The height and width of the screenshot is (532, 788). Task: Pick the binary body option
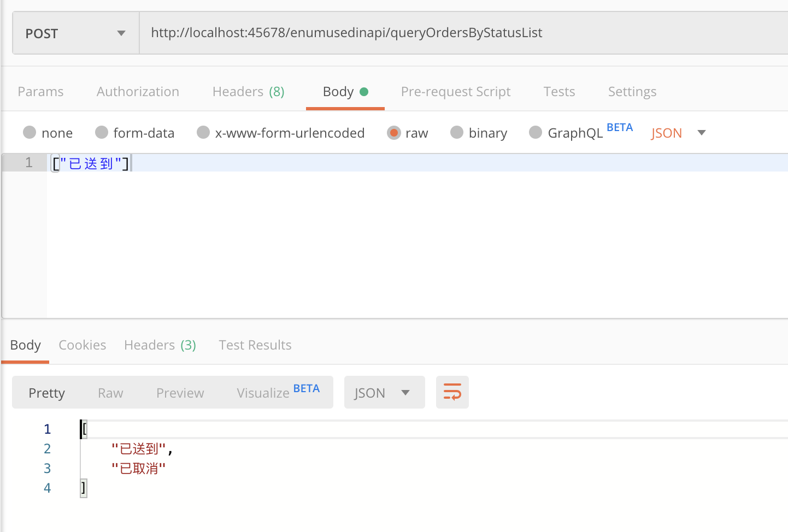(457, 133)
